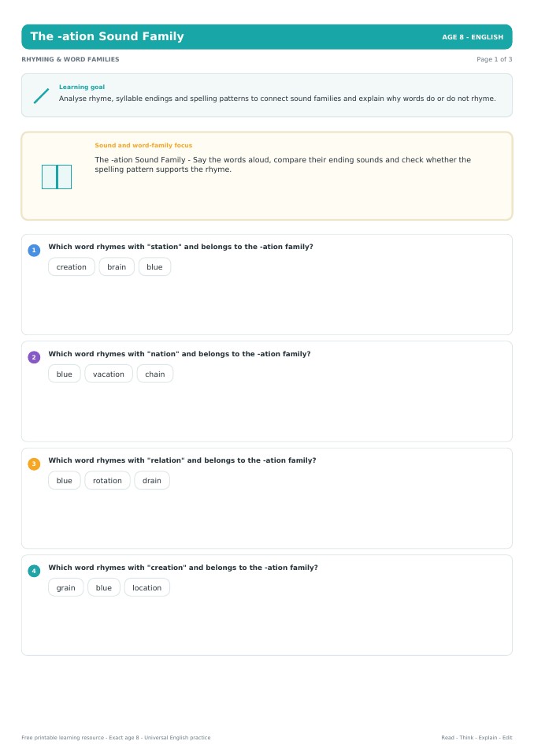Choose 'grain' in question 4

[65, 587]
